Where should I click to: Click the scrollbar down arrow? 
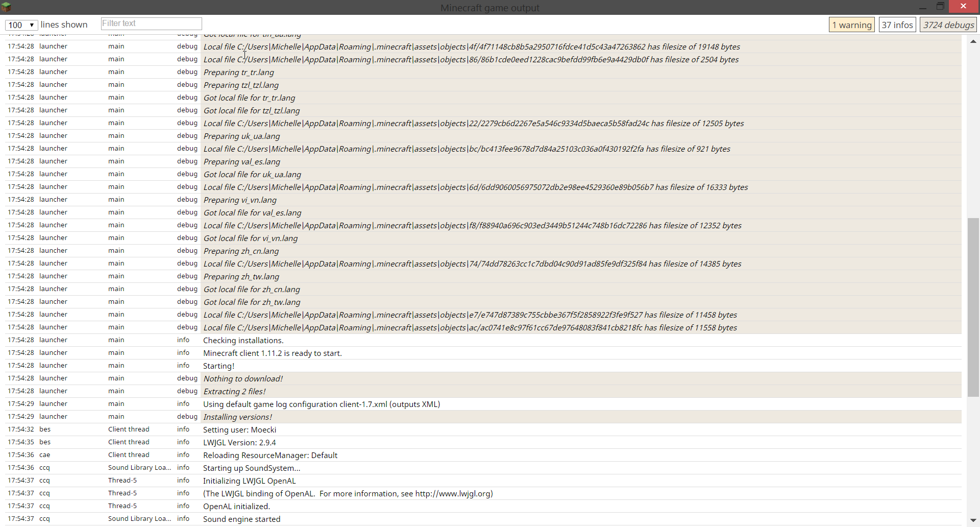click(973, 520)
